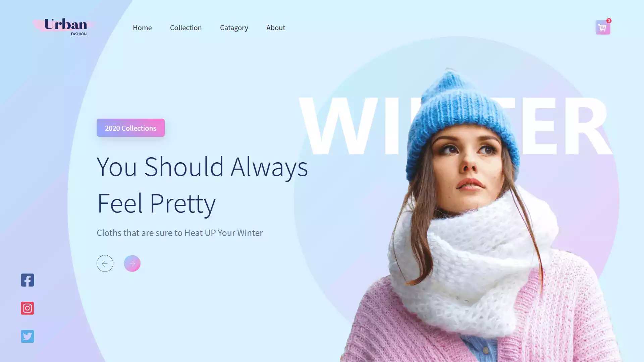Click the next slide arrow
This screenshot has width=644, height=362.
[x=132, y=263]
